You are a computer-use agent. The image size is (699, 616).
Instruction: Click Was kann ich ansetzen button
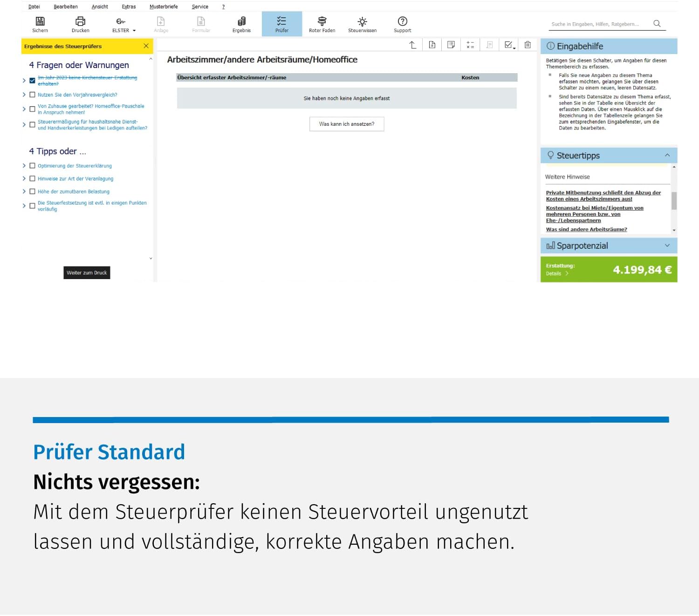(x=347, y=124)
